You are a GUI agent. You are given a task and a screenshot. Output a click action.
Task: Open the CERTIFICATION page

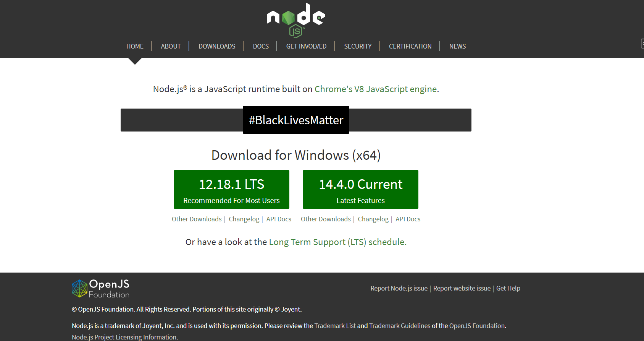410,46
